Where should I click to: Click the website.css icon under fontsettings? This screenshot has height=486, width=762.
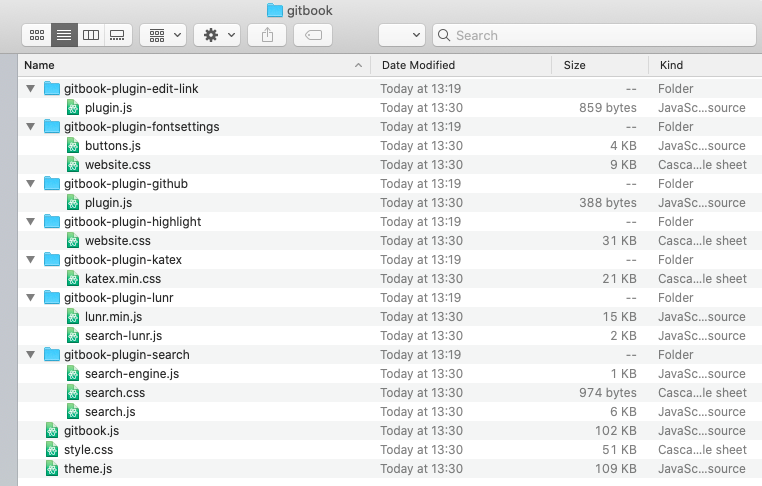click(x=73, y=165)
